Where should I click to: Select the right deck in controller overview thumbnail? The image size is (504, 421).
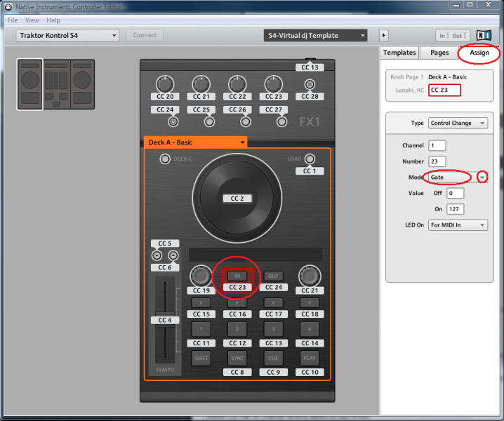(x=82, y=84)
